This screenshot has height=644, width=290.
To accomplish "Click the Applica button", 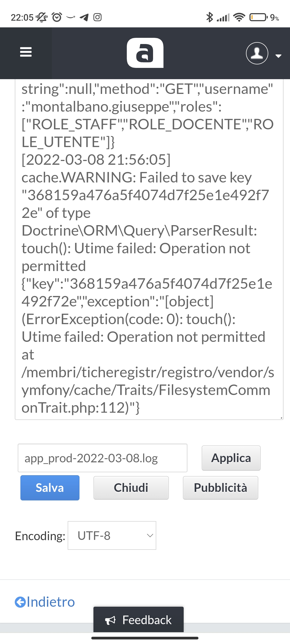I will tap(231, 458).
